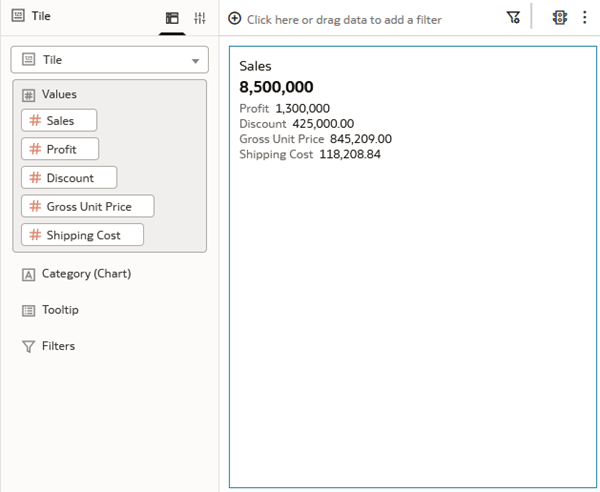Click the 8,500,000 value in tile
This screenshot has height=492, width=600.
point(276,87)
